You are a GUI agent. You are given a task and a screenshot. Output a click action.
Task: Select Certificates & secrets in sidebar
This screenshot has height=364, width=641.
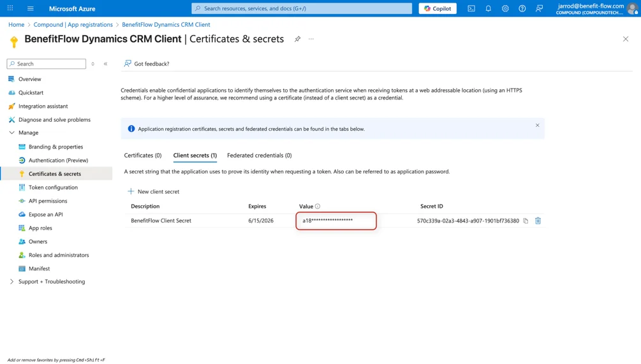(x=56, y=173)
